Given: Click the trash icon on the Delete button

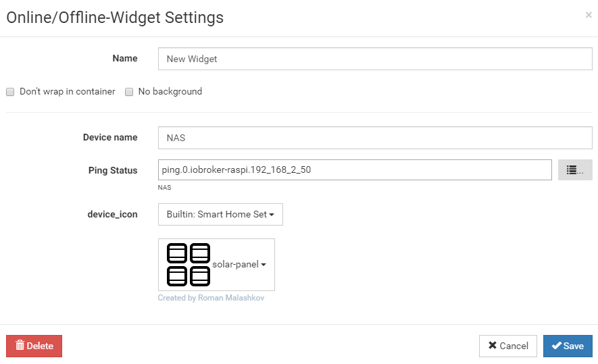Looking at the screenshot, I should tap(20, 345).
